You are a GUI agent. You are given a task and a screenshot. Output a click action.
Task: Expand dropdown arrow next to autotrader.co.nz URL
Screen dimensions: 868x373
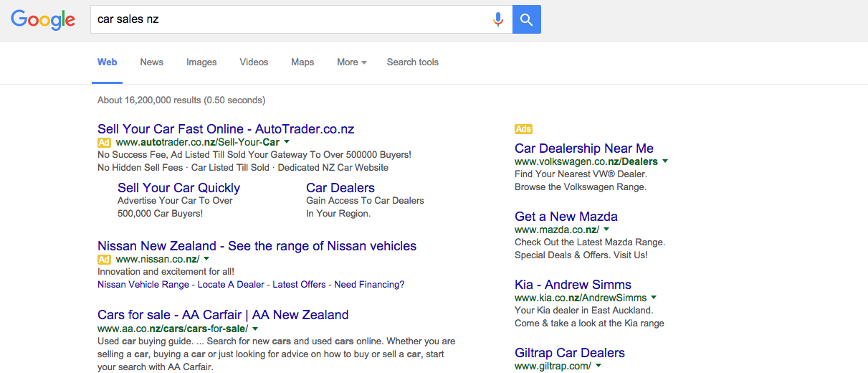point(287,143)
